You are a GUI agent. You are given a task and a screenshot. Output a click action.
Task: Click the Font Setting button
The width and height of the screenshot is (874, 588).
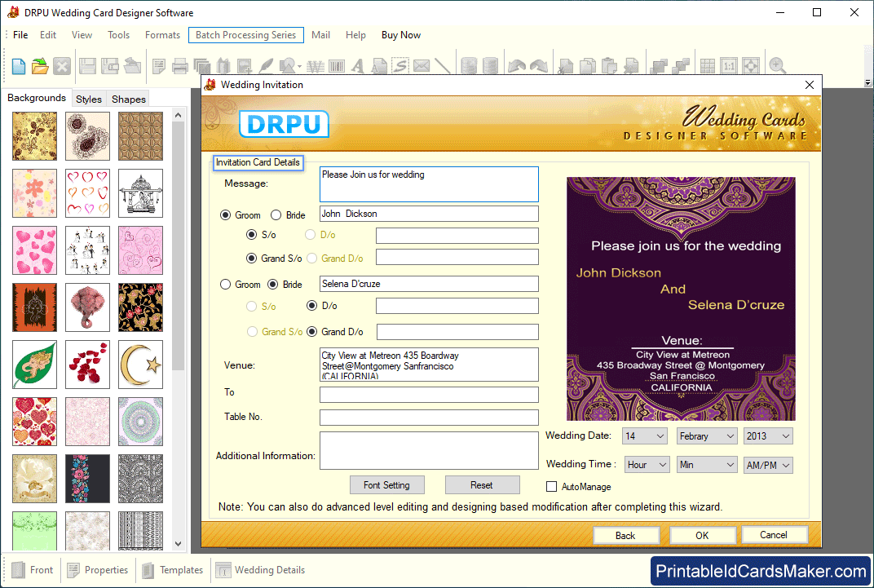tap(386, 485)
